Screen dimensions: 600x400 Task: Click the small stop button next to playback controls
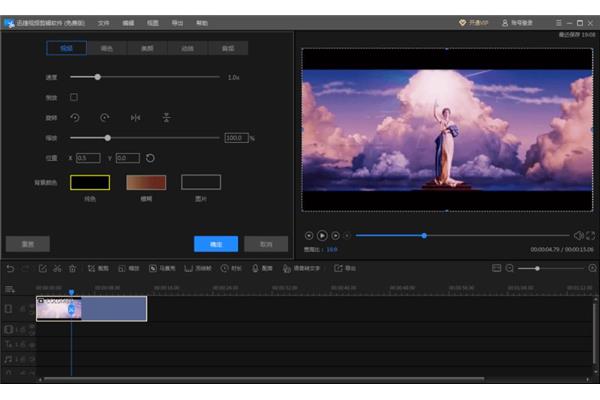[347, 236]
